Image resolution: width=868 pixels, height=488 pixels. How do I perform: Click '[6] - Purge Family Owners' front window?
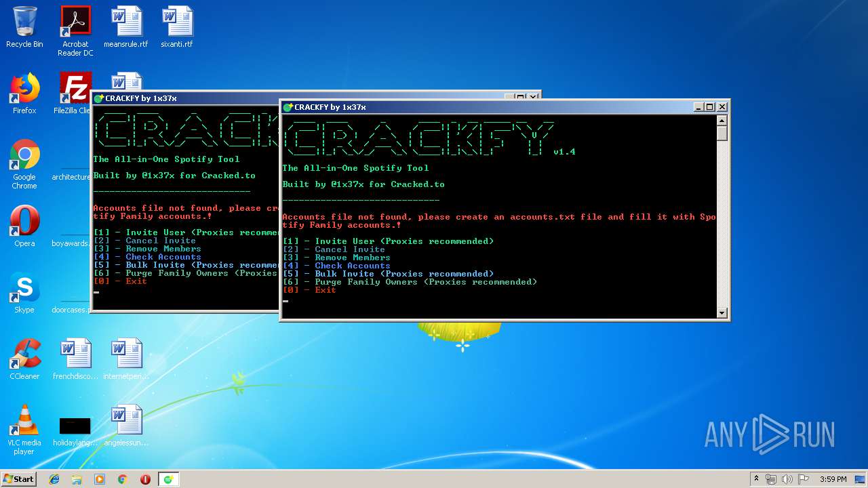[x=410, y=282]
